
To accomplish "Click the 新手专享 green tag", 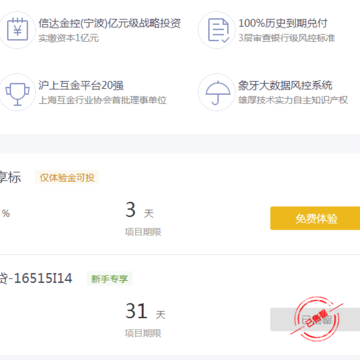I will (x=110, y=279).
